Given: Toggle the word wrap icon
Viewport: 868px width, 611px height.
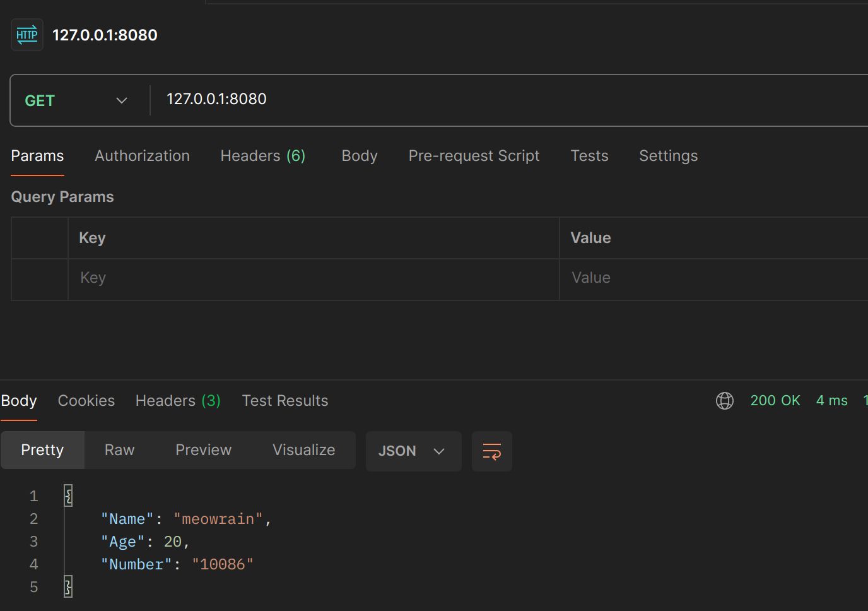Looking at the screenshot, I should pos(491,451).
